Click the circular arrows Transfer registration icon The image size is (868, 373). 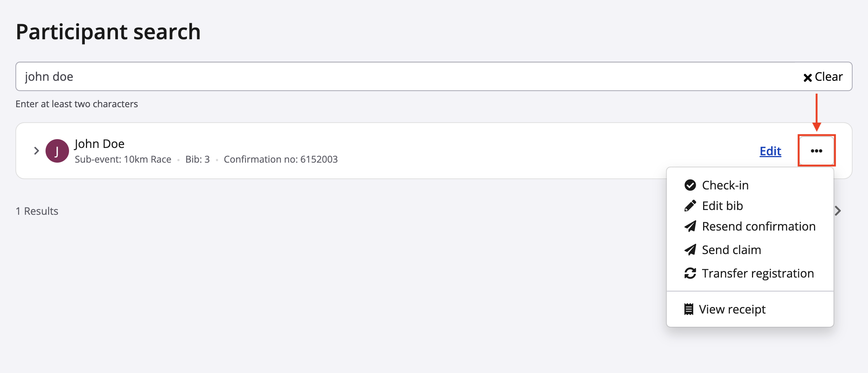690,274
